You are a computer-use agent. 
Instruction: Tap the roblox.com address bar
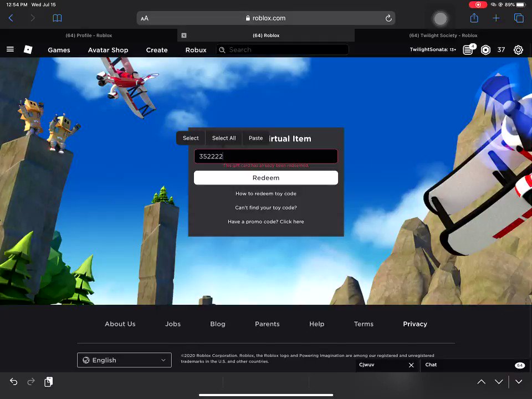tap(266, 18)
